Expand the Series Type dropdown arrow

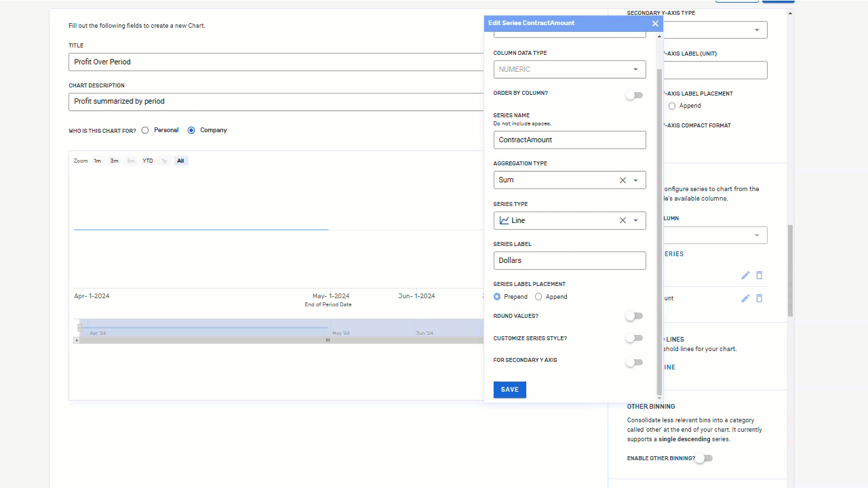635,220
